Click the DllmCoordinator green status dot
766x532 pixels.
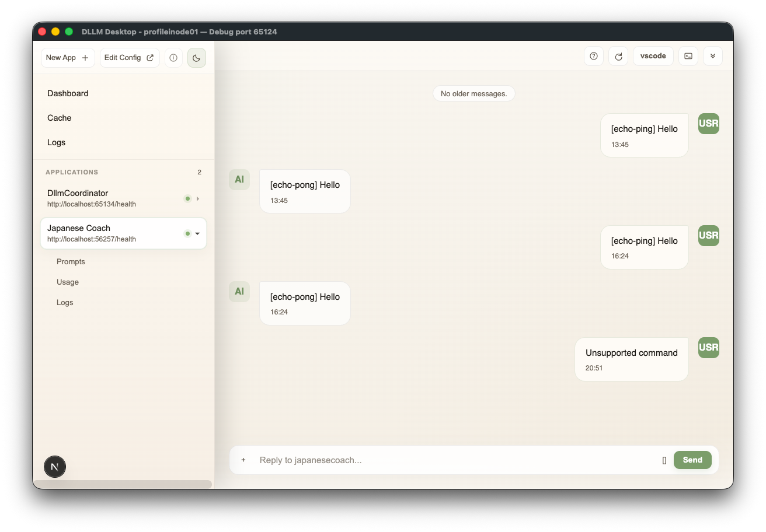pyautogui.click(x=187, y=198)
